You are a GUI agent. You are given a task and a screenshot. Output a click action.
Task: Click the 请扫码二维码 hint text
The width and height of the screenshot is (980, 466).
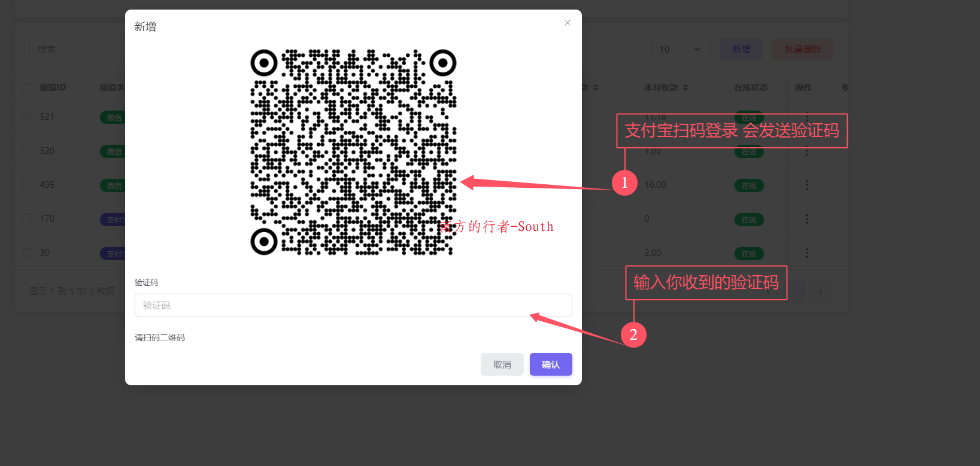pos(160,337)
